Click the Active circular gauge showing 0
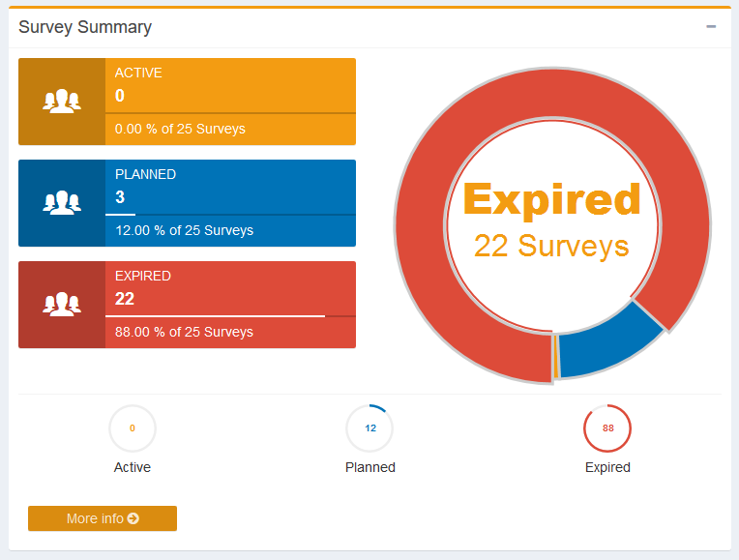This screenshot has height=560, width=739. [133, 427]
